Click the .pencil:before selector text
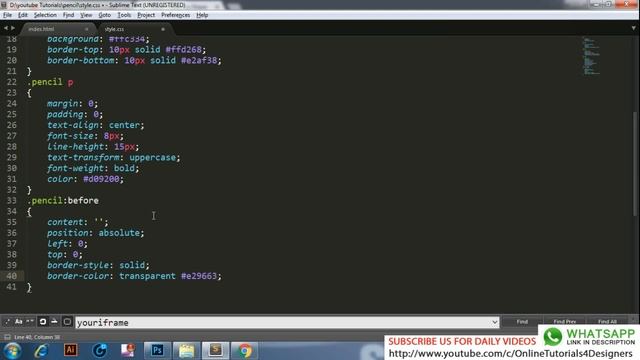 tap(63, 200)
